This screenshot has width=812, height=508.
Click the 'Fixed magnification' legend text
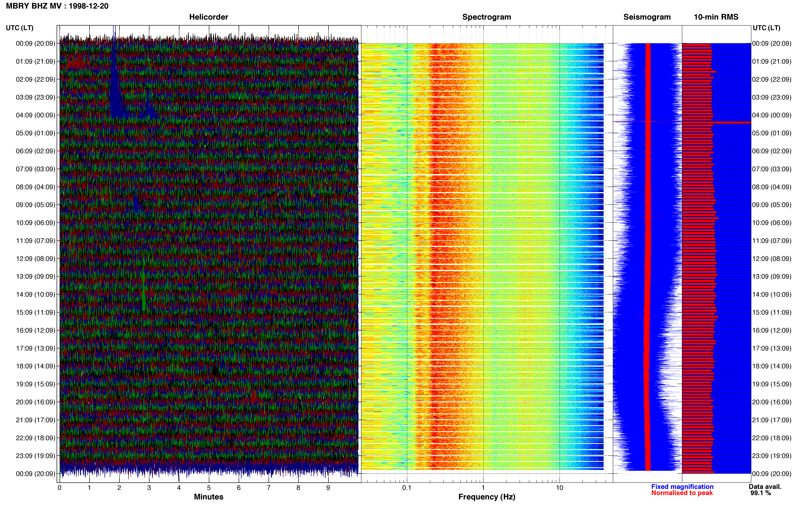coord(682,486)
